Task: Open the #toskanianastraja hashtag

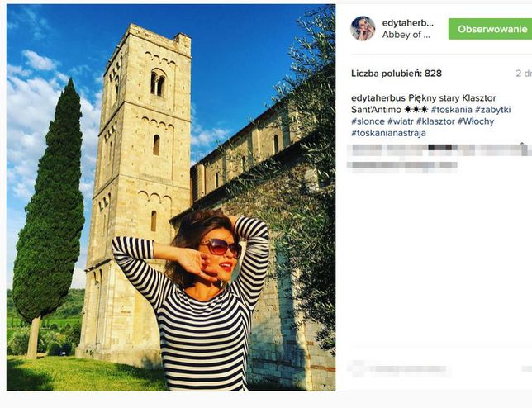Action: pyautogui.click(x=388, y=133)
